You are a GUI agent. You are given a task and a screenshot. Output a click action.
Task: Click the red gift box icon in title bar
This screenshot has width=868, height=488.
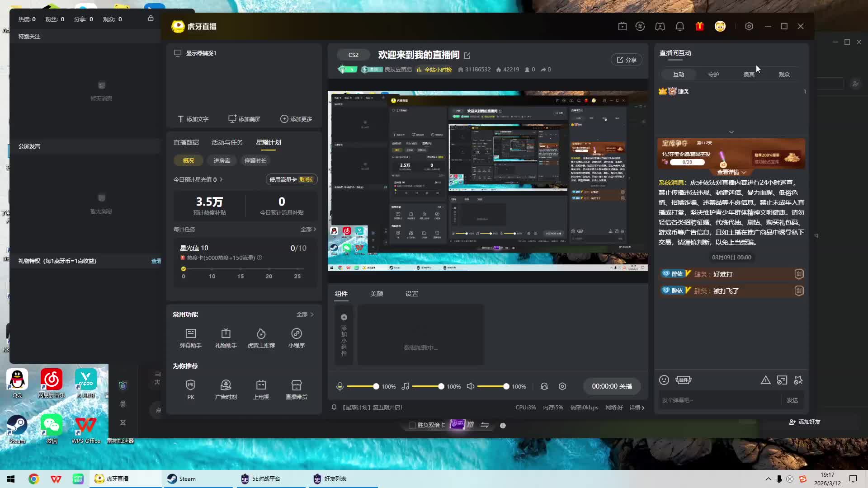click(x=699, y=27)
